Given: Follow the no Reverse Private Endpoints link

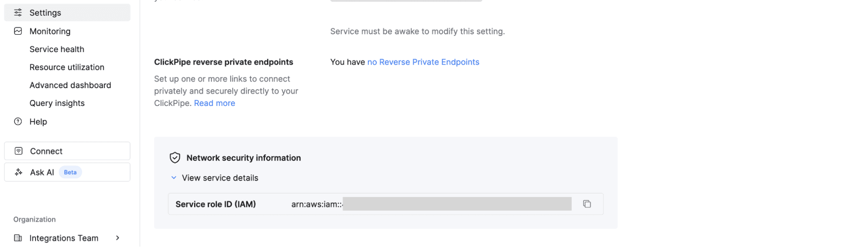Looking at the screenshot, I should pos(423,62).
